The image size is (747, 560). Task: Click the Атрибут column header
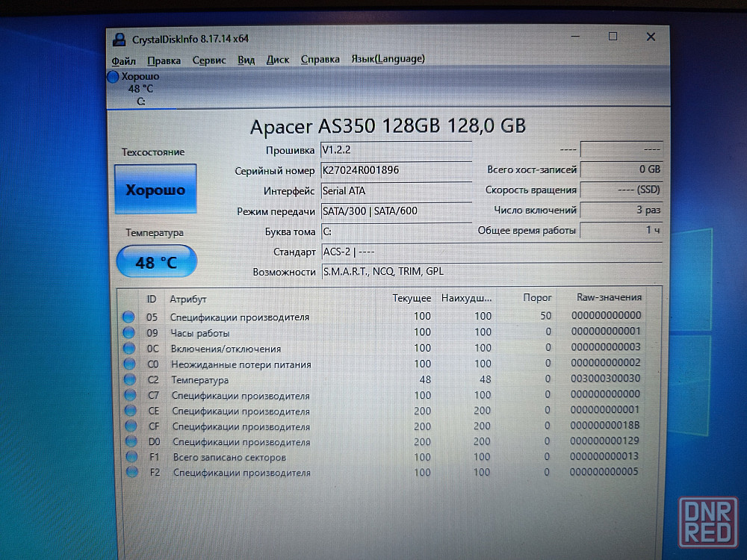point(187,299)
